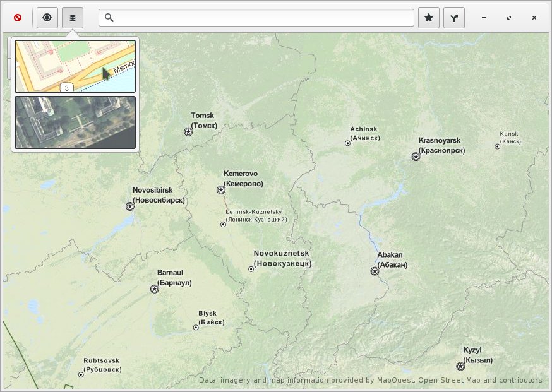Click the Biysk (Бийск) label
The width and height of the screenshot is (552, 392).
click(x=211, y=318)
